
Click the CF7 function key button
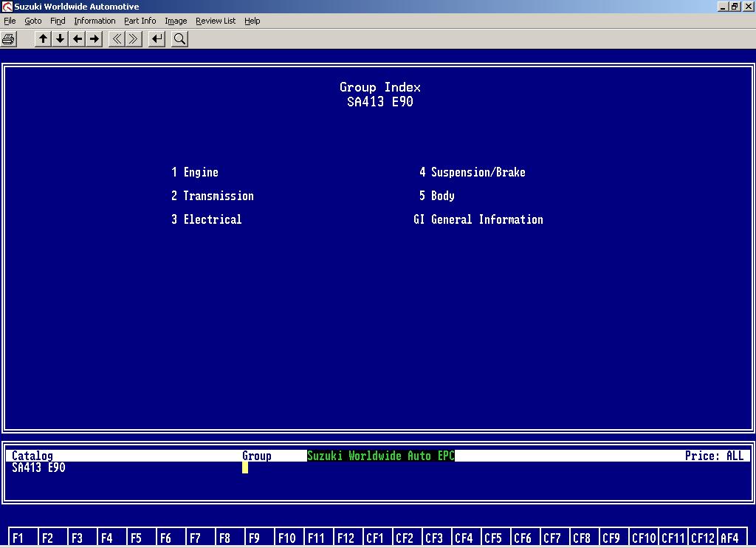554,538
